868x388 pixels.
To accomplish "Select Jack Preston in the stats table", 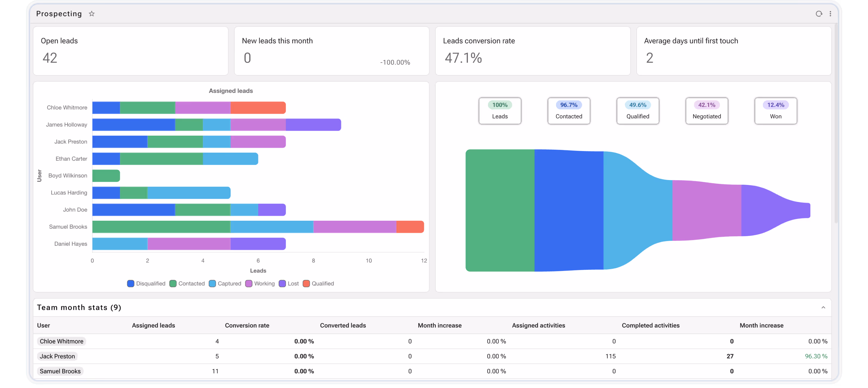I will pos(57,356).
